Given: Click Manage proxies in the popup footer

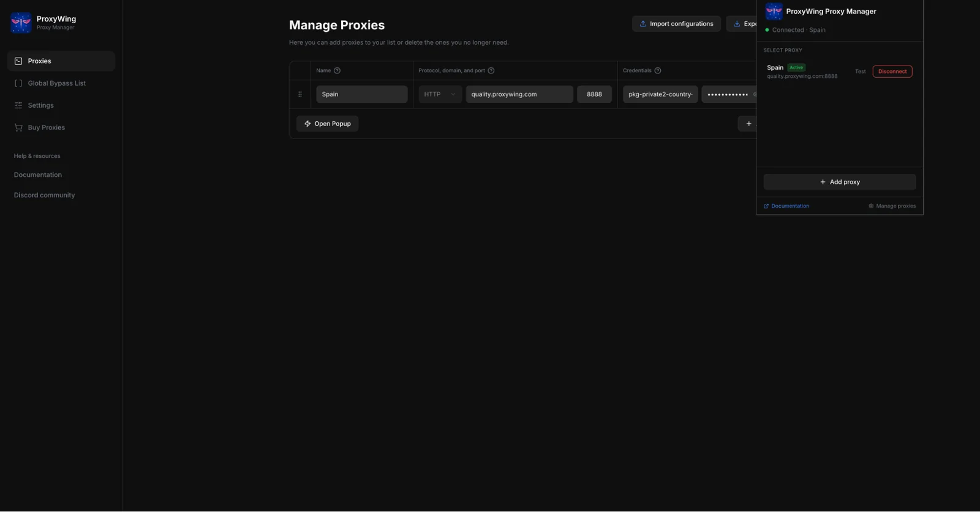Looking at the screenshot, I should pos(892,206).
